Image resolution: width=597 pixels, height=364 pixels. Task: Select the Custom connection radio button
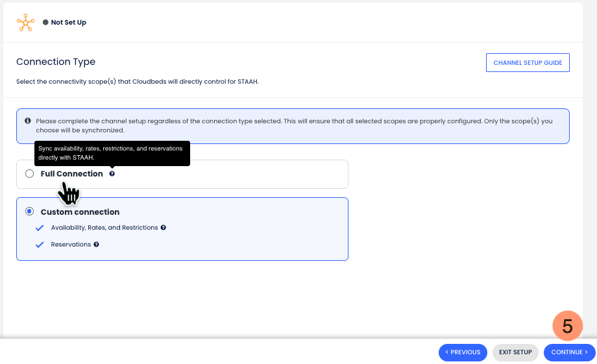29,212
